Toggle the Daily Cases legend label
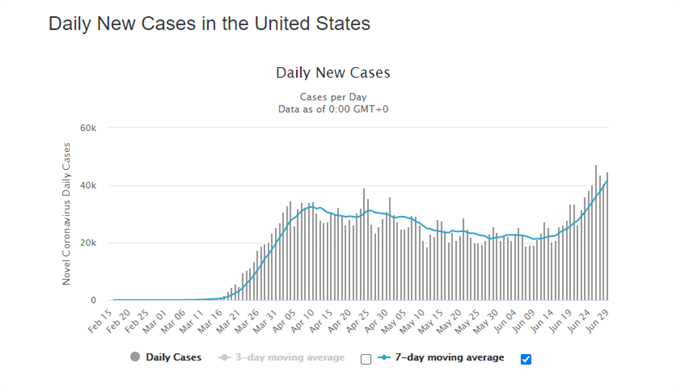The height and width of the screenshot is (392, 680). coord(173,357)
